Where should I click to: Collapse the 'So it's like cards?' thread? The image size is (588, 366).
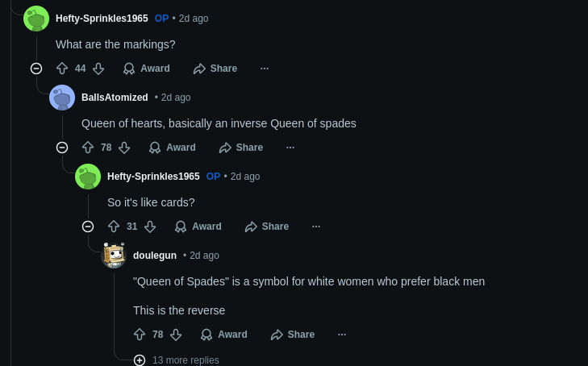(x=88, y=227)
